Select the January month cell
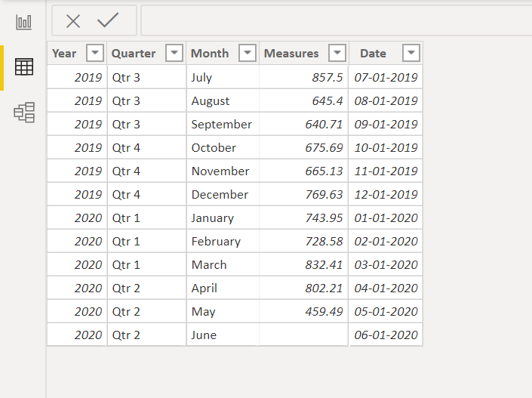The image size is (532, 398). [x=223, y=218]
